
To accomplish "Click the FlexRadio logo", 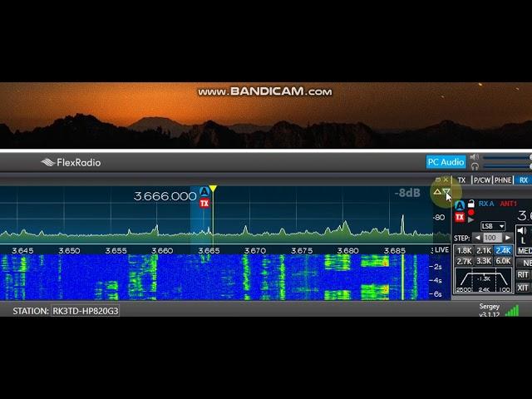I will 71,163.
